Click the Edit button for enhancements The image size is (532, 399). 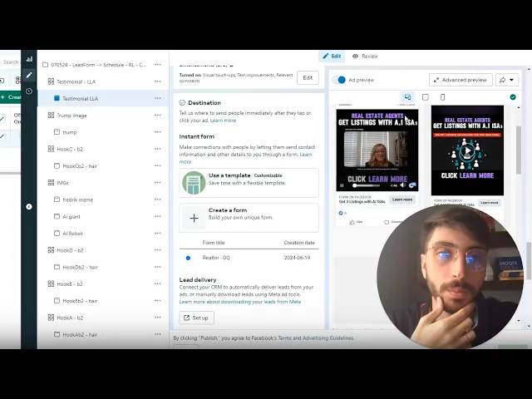[x=308, y=77]
